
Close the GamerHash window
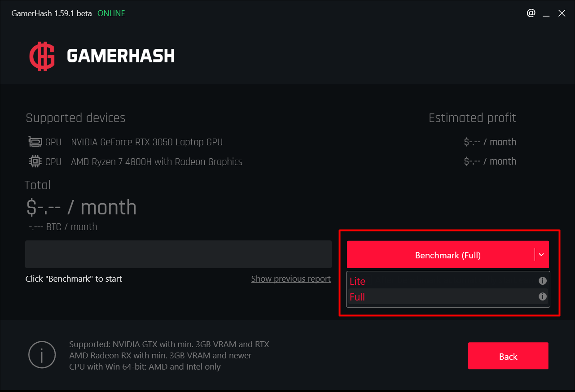[562, 13]
